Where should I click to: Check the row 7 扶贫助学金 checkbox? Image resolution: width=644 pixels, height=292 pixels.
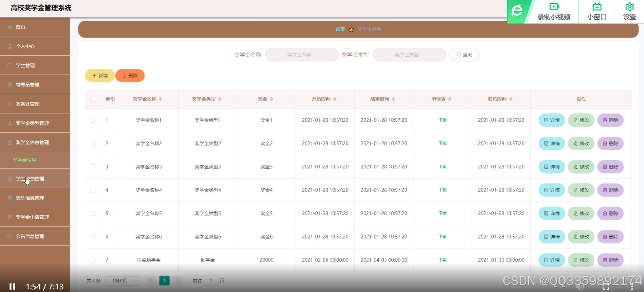point(93,260)
